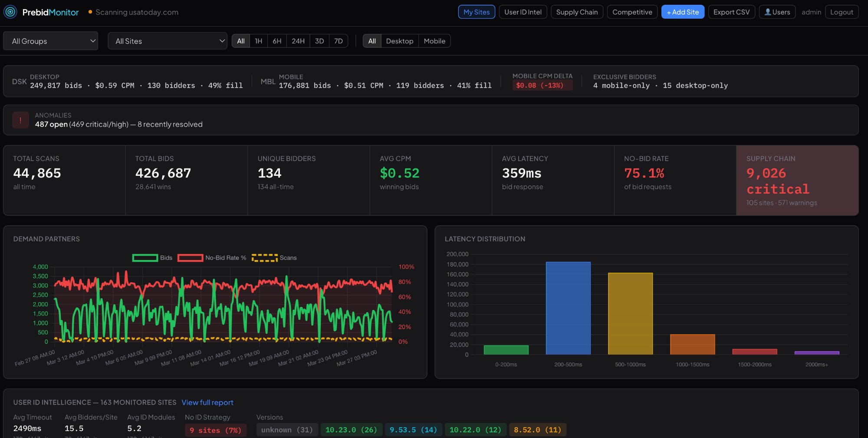This screenshot has width=868, height=438.
Task: Open the All Sites dropdown
Action: pyautogui.click(x=168, y=41)
